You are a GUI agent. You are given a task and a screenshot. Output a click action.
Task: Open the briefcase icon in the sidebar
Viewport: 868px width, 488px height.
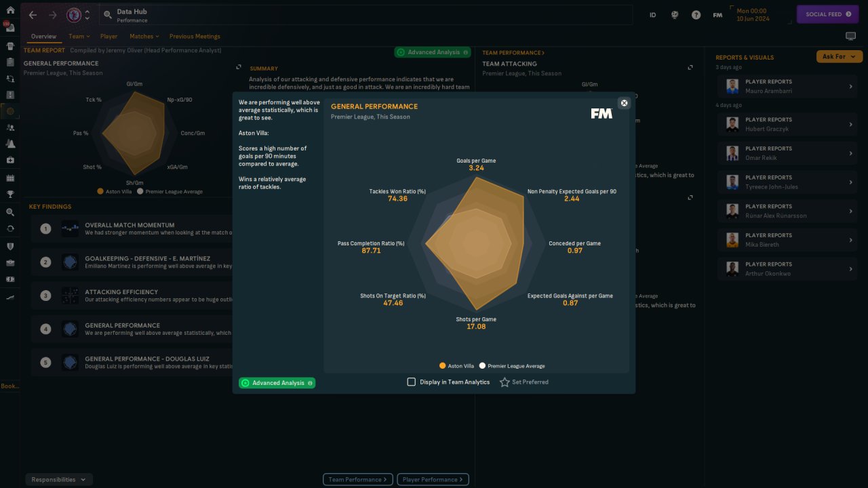(x=10, y=262)
